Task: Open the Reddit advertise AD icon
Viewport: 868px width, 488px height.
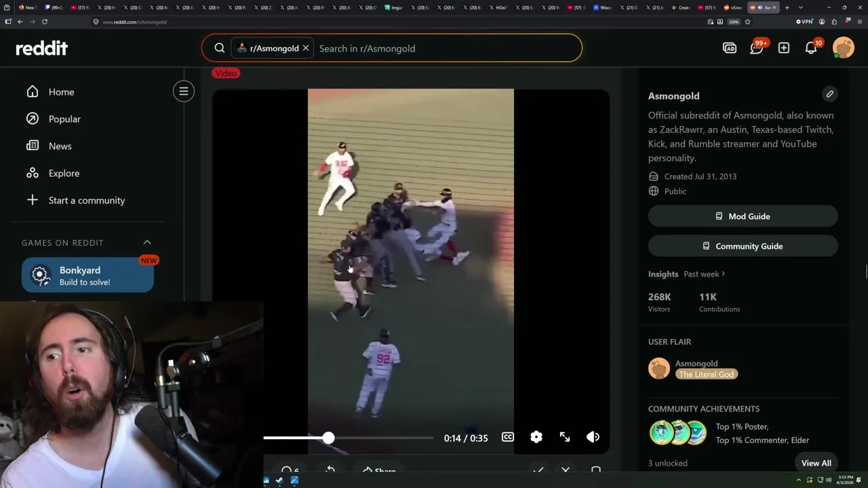Action: coord(730,48)
